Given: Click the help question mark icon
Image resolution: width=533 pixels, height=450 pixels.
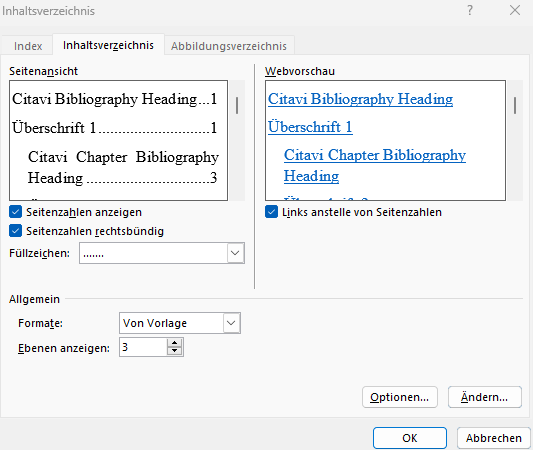Looking at the screenshot, I should (x=469, y=11).
